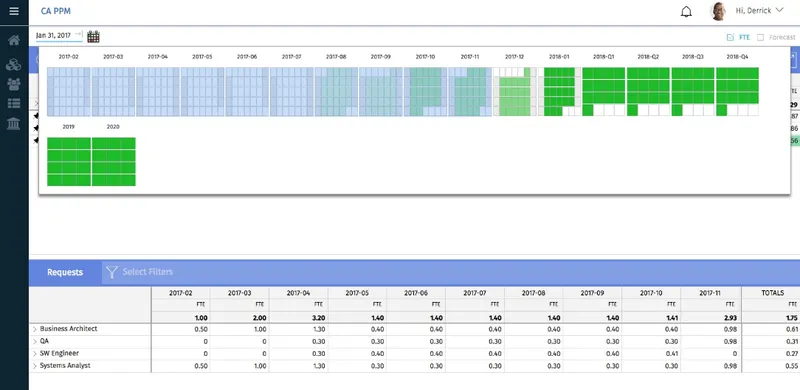Click the Jan 31, 2017 date field
Screen dimensions: 800x390
[x=53, y=35]
